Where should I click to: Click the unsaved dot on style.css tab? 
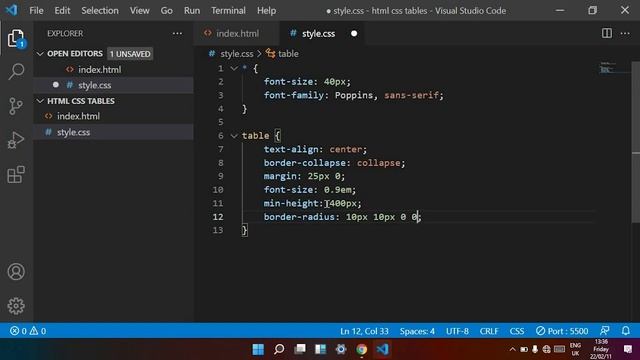click(x=354, y=33)
